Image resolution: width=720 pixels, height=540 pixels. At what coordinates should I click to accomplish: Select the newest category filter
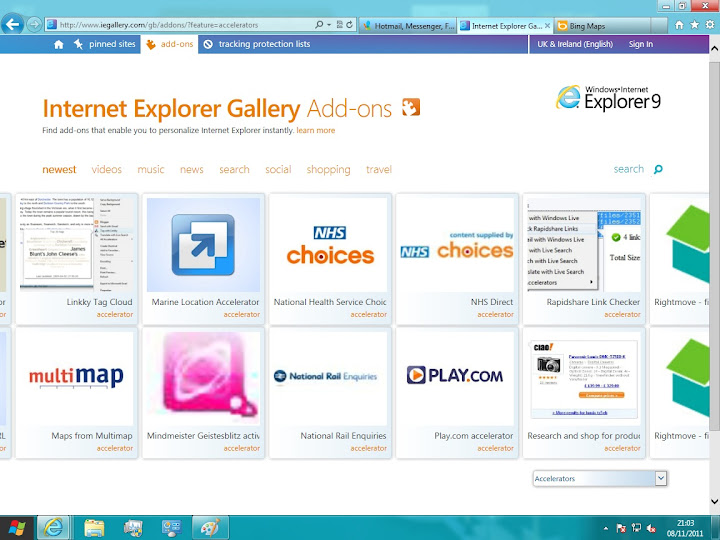coord(59,169)
